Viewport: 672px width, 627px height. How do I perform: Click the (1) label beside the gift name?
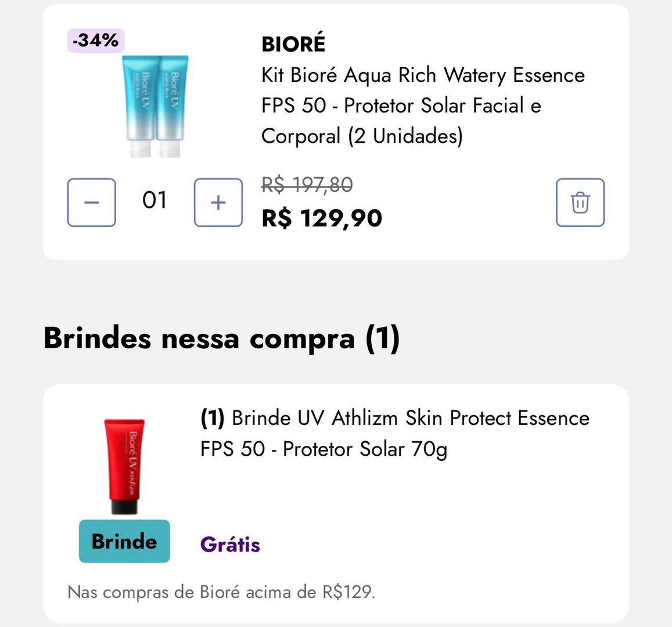coord(212,417)
